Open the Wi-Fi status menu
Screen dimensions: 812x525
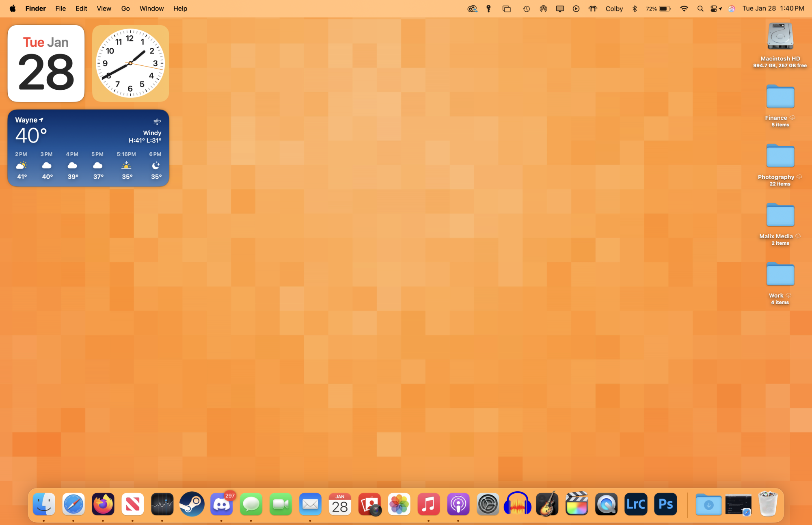[x=684, y=8]
